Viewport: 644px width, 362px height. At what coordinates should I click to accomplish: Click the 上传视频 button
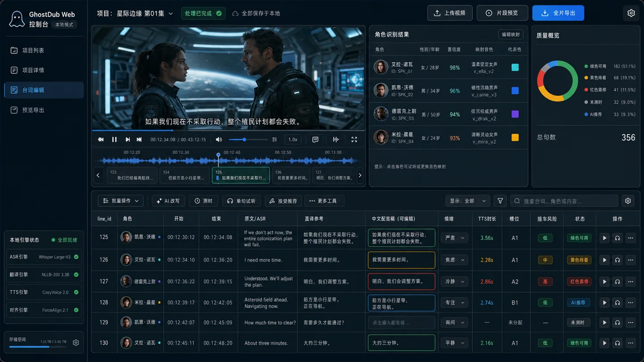[449, 13]
